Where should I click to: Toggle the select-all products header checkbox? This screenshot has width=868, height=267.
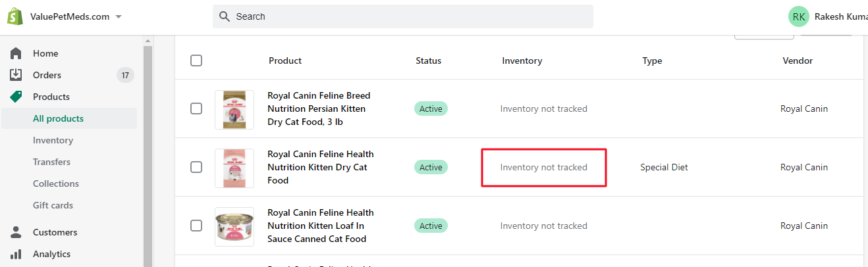click(196, 61)
